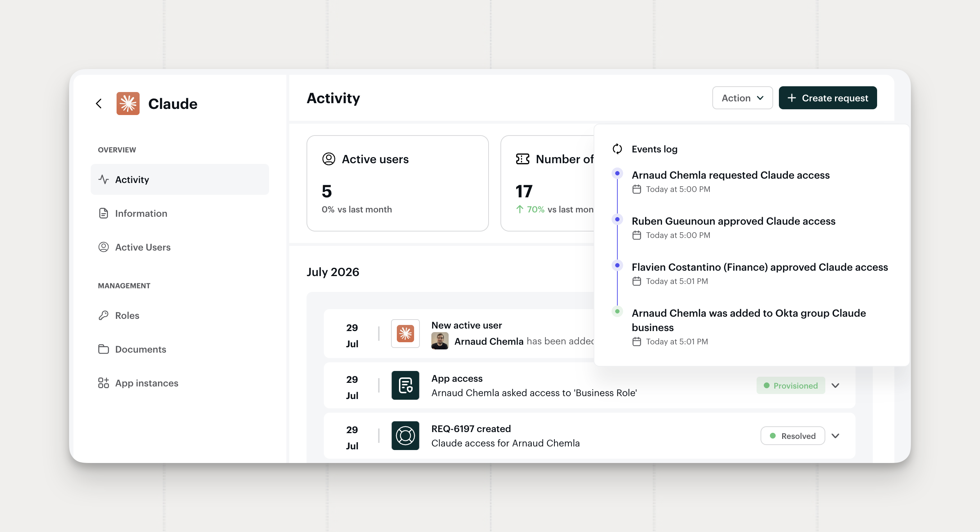
Task: Click the 'App access' row title
Action: click(x=457, y=379)
